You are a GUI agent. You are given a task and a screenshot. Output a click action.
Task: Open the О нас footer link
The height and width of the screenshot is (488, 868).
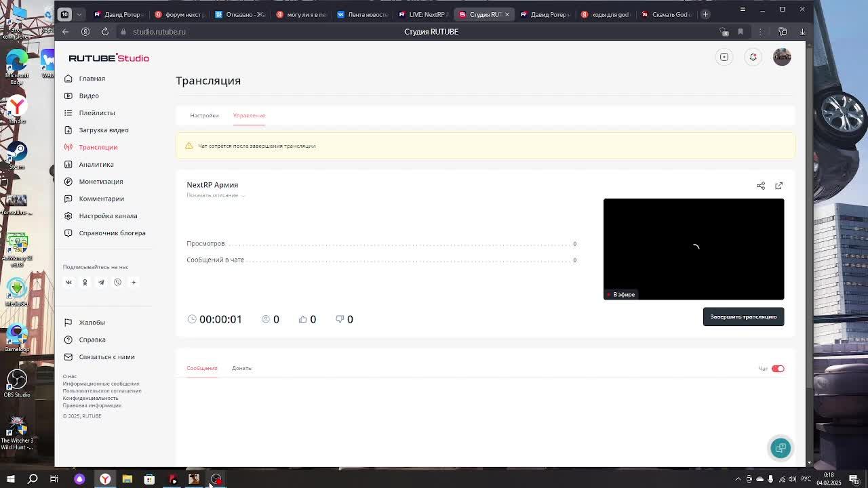70,376
